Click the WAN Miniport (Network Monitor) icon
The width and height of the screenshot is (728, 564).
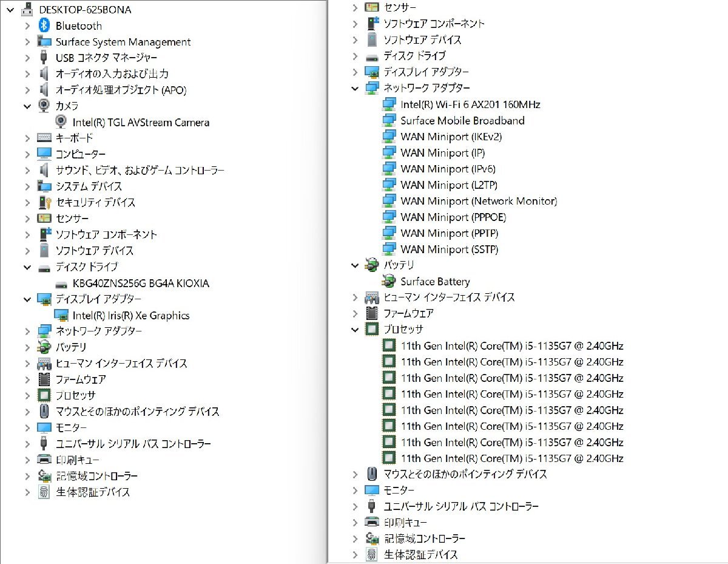(x=389, y=201)
